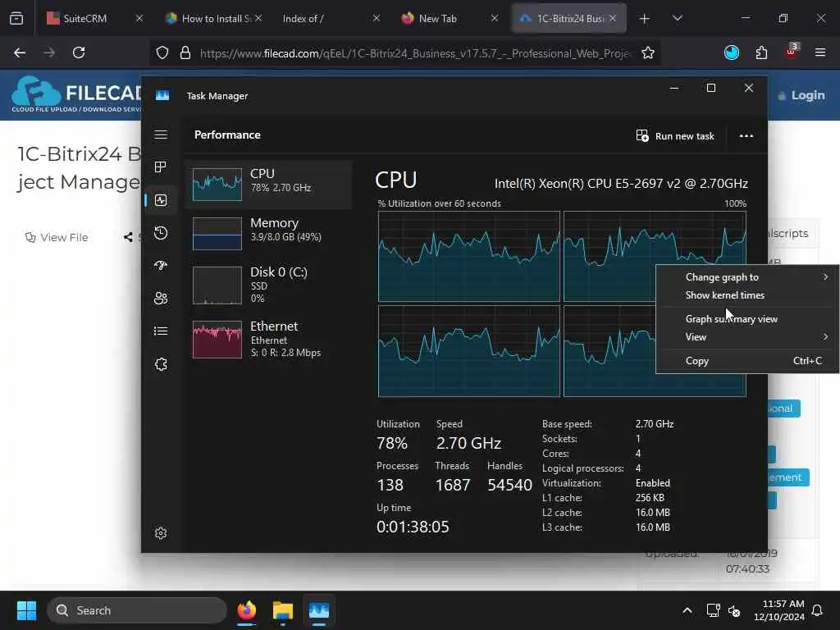Choose Copy in context menu
Image resolution: width=840 pixels, height=630 pixels.
tap(747, 361)
